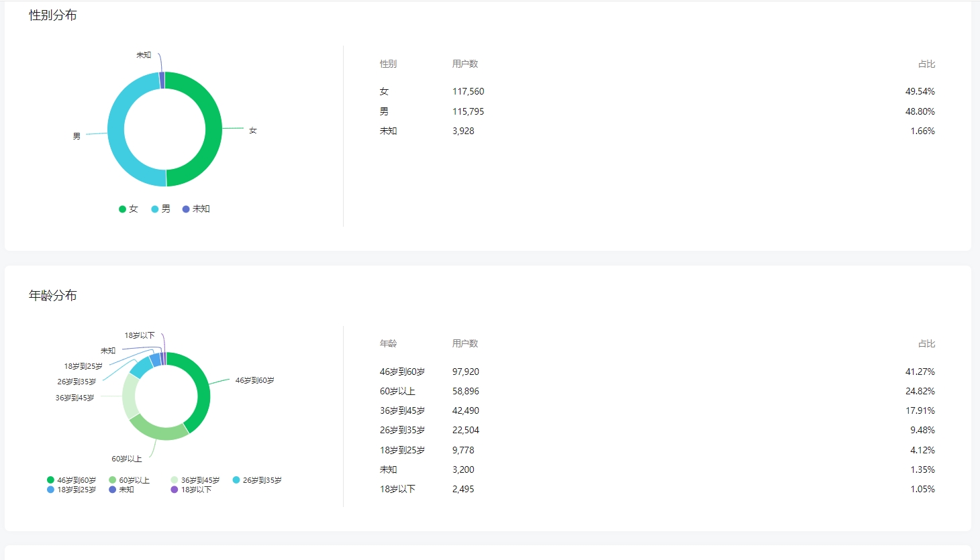
Task: Toggle the 女 legend item in gender chart
Action: [x=128, y=209]
